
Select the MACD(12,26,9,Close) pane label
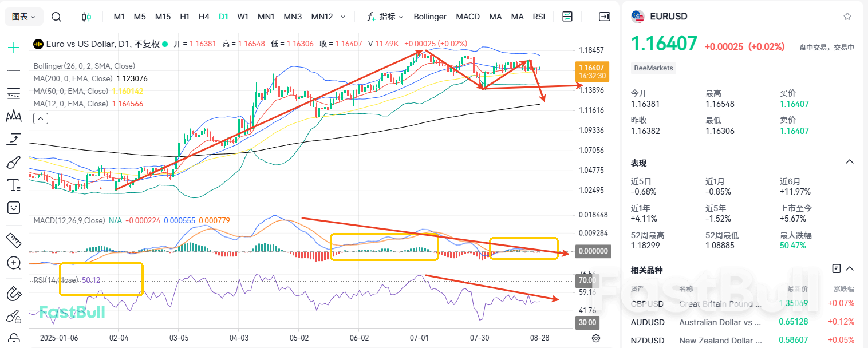(69, 220)
